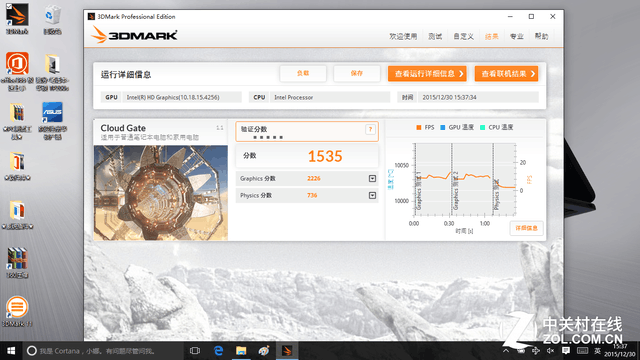Screen dimensions: 640x360
Task: Open the 测试 tests tab
Action: 435,36
